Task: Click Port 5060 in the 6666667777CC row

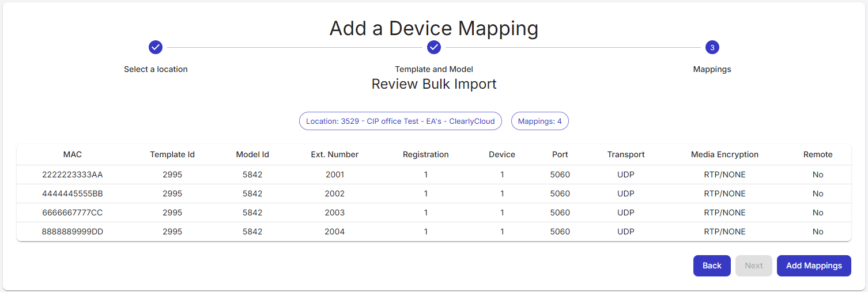Action: click(560, 213)
